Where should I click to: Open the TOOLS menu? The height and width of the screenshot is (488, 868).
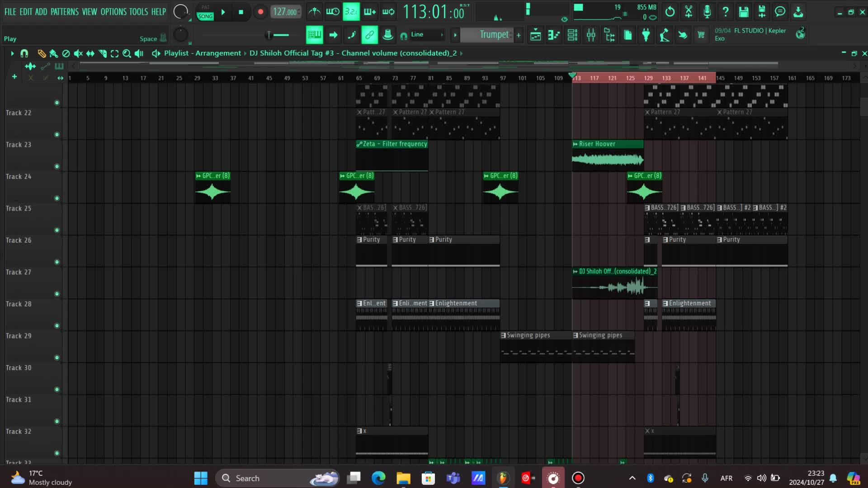(x=138, y=12)
